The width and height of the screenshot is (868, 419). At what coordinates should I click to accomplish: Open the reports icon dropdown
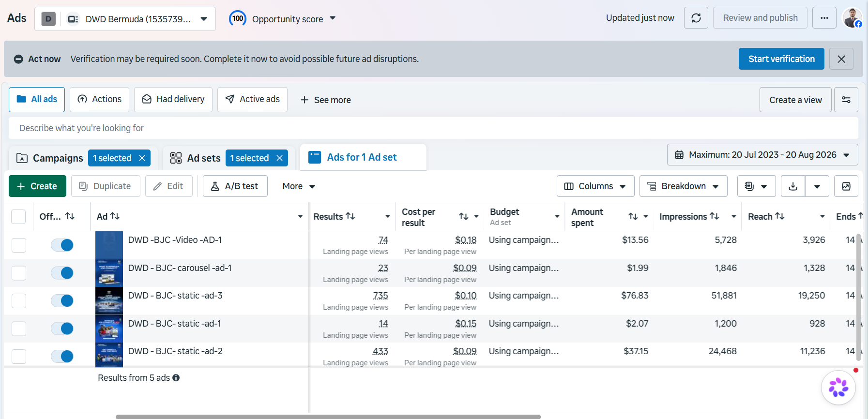757,186
